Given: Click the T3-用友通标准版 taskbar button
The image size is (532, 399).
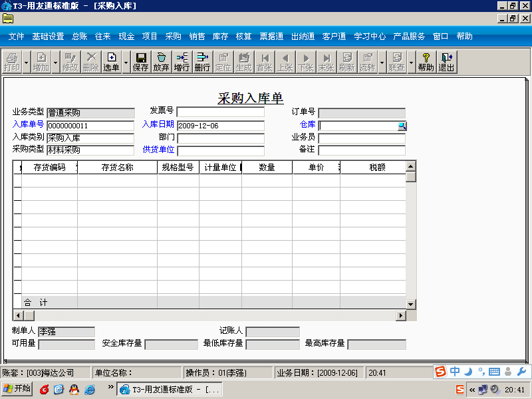Looking at the screenshot, I should [x=170, y=389].
